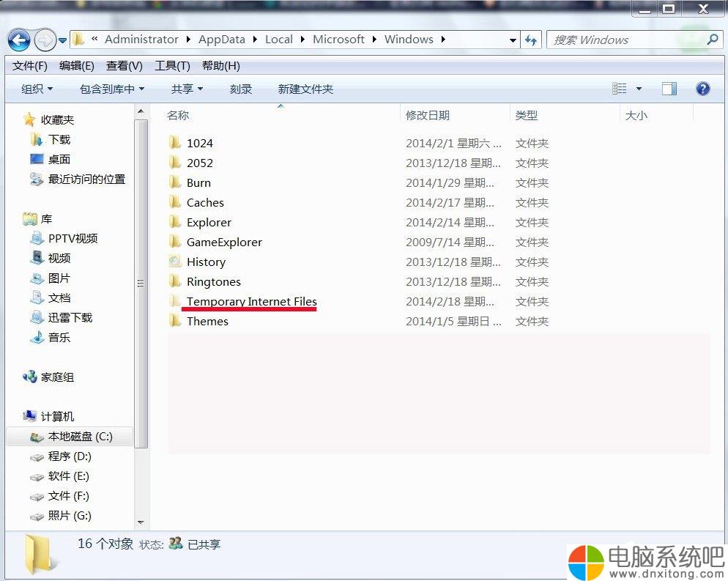This screenshot has height=581, width=728.
Task: Open help via the blue question mark icon
Action: [x=702, y=89]
